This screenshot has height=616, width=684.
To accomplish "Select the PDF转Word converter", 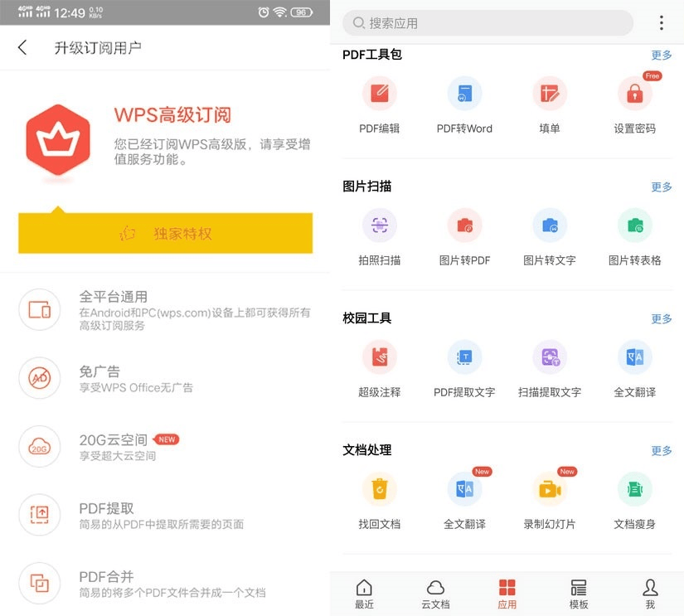I will coord(464,103).
